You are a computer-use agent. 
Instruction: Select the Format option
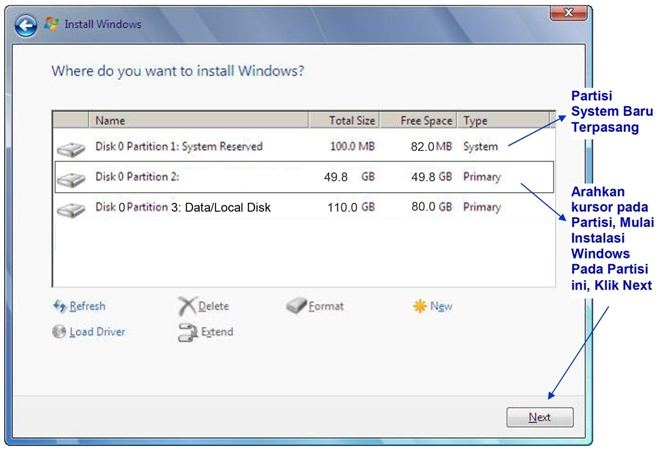click(326, 306)
